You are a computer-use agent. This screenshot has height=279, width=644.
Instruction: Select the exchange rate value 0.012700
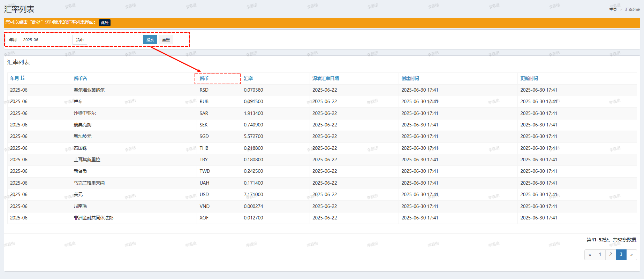(x=253, y=218)
